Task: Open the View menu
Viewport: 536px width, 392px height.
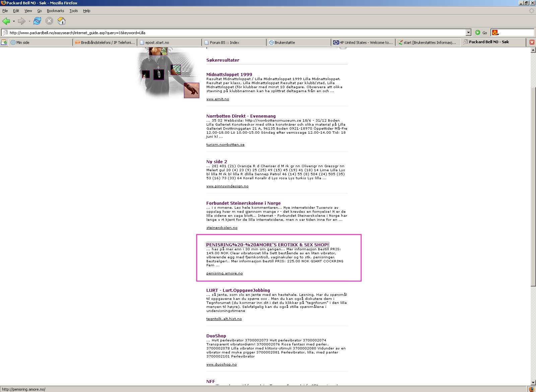Action: [x=28, y=11]
